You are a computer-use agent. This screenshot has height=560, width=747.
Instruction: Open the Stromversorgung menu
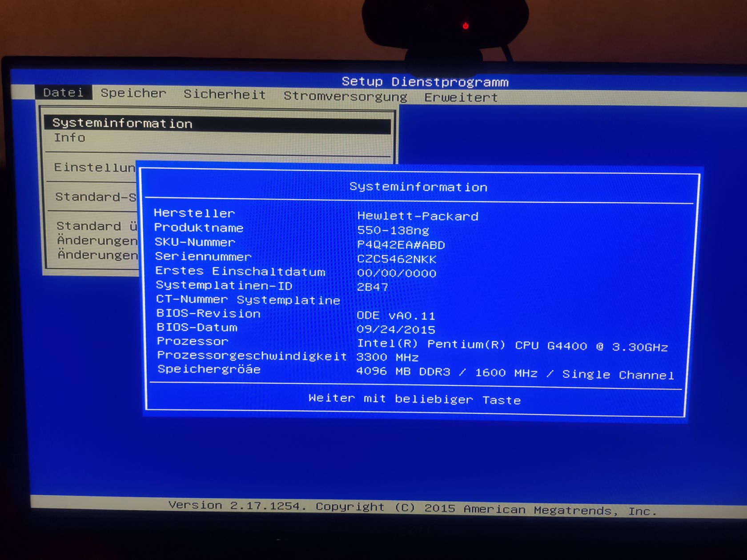click(x=345, y=96)
